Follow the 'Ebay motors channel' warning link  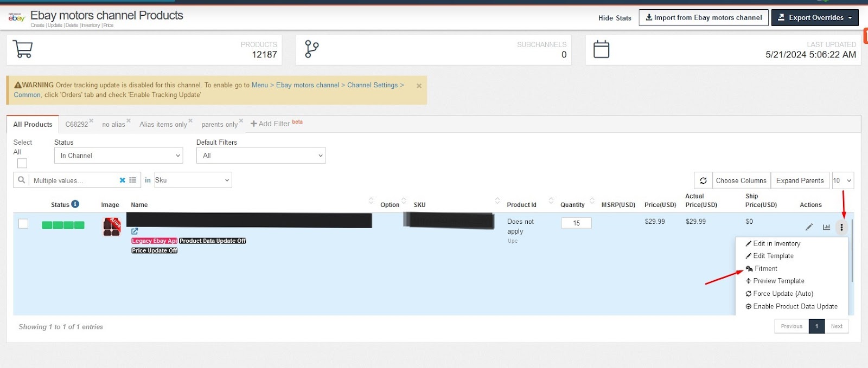(x=308, y=85)
